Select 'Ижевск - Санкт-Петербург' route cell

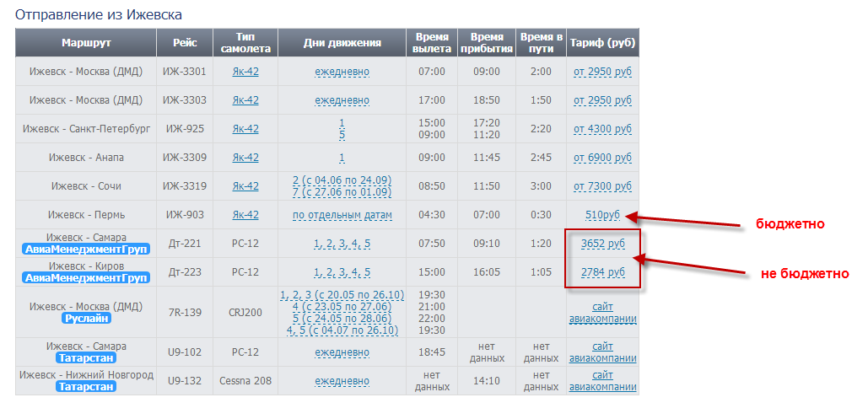pyautogui.click(x=86, y=129)
